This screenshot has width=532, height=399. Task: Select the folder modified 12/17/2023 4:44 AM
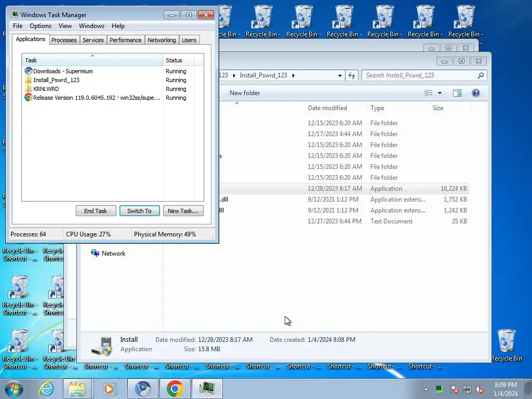coord(344,134)
